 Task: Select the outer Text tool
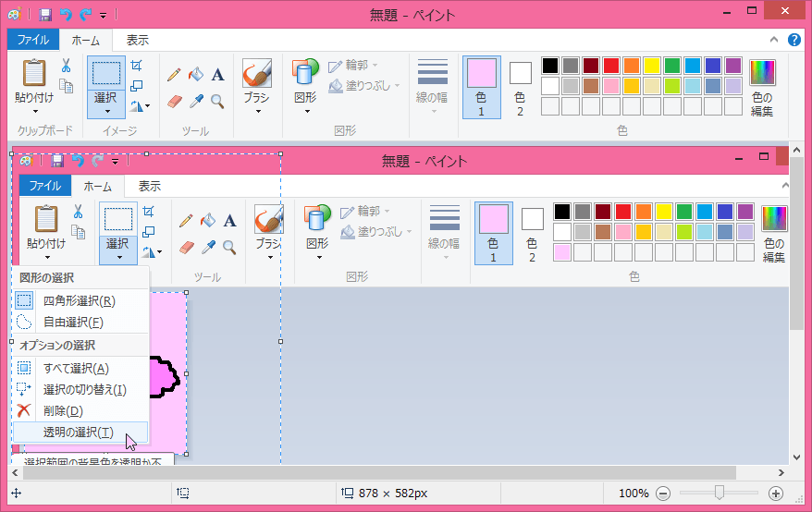pos(218,75)
